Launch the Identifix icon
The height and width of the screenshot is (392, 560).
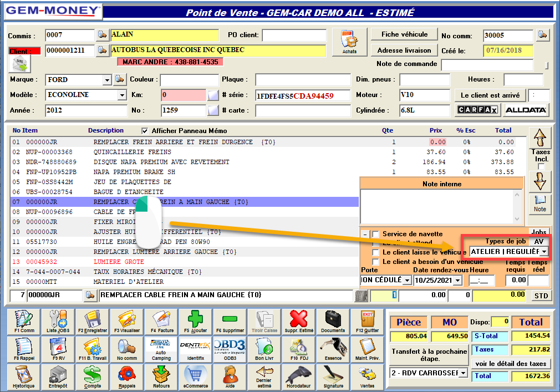click(196, 349)
